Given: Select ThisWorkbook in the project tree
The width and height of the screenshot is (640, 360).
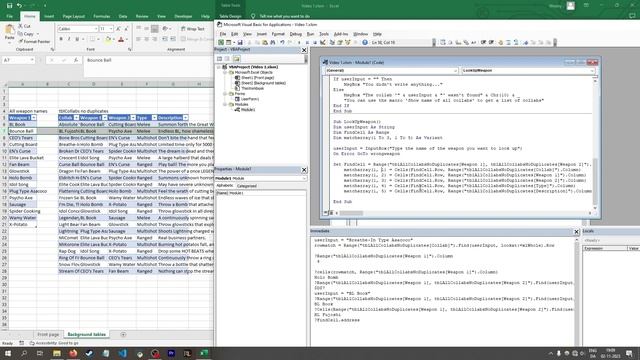Looking at the screenshot, I should (x=252, y=88).
